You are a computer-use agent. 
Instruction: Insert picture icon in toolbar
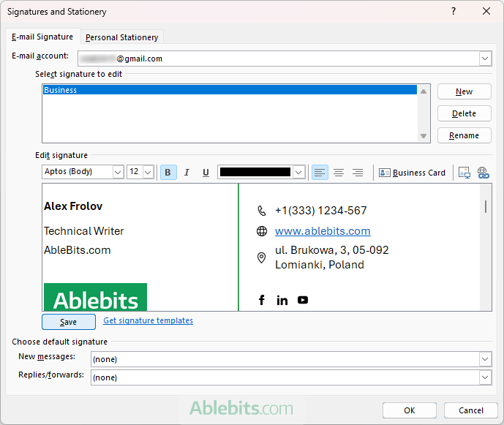(x=464, y=173)
